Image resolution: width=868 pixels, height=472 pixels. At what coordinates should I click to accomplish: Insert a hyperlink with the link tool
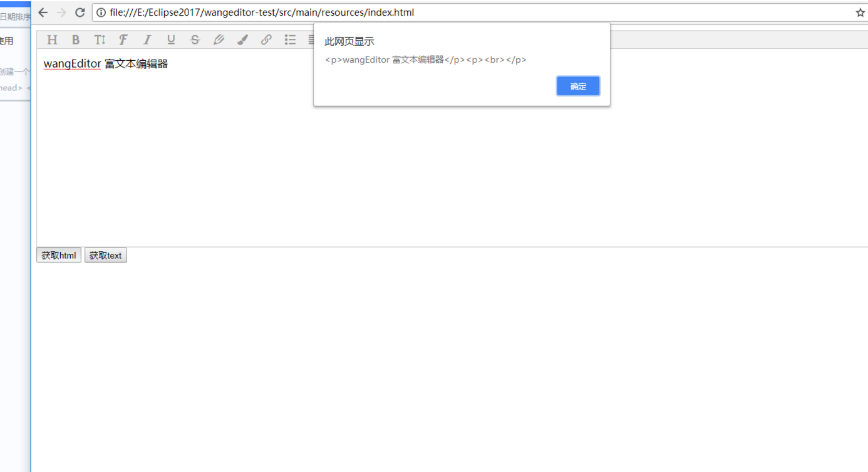click(266, 39)
